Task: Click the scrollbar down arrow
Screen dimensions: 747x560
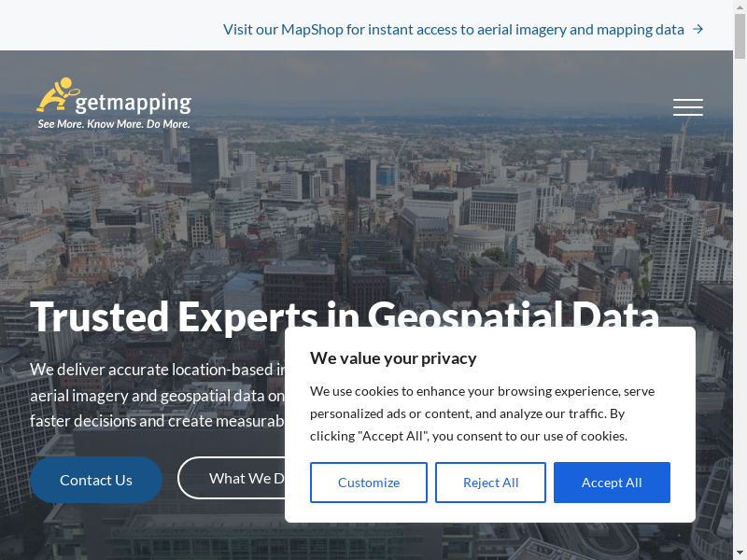Action: 740,553
